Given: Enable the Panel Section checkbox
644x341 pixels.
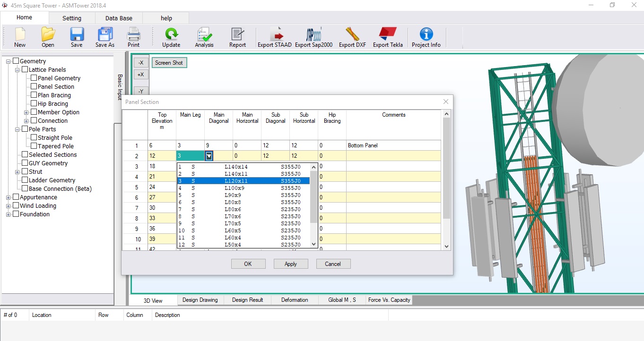Looking at the screenshot, I should point(34,86).
